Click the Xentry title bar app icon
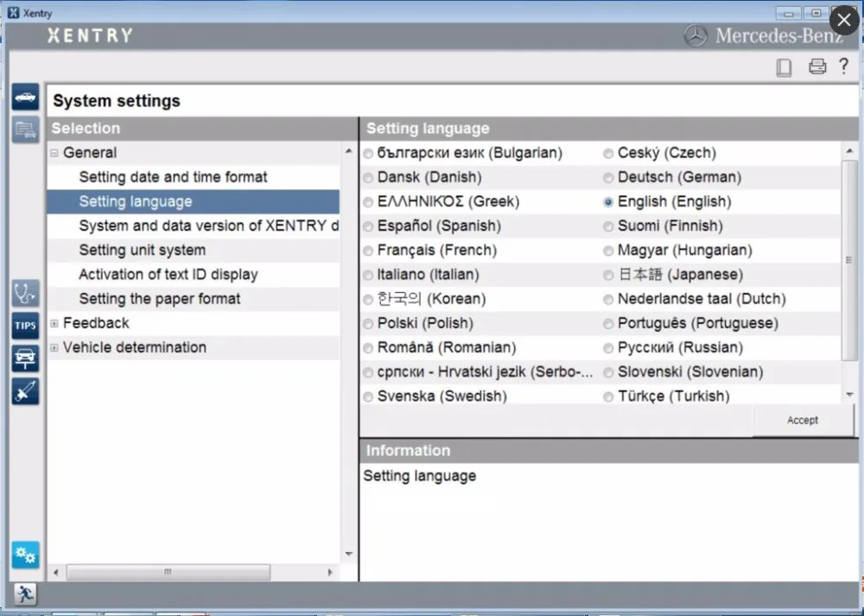This screenshot has width=864, height=616. 13,13
